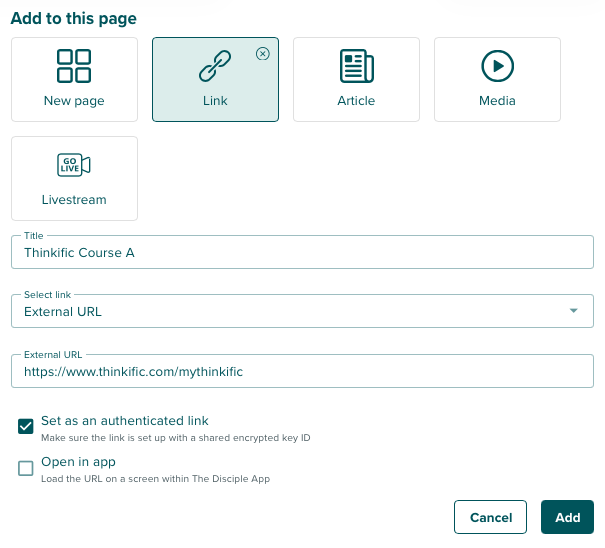
Task: Click the chain Link icon
Action: [x=215, y=66]
